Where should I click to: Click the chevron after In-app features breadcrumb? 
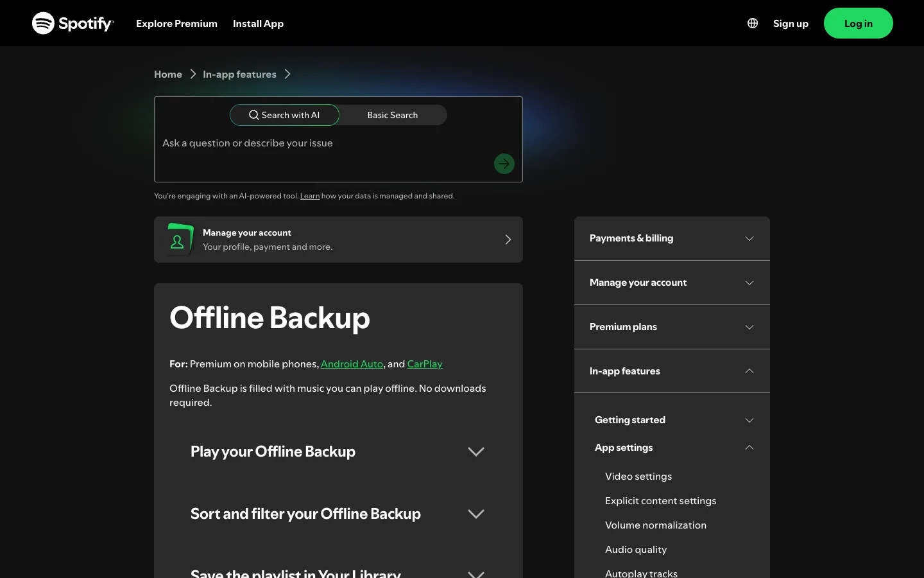pyautogui.click(x=287, y=74)
